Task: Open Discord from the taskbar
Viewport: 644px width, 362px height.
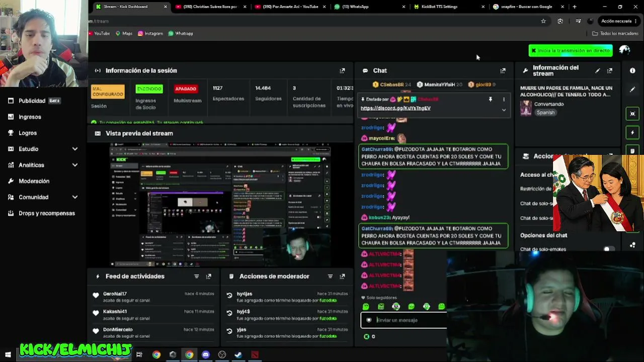Action: (205, 355)
